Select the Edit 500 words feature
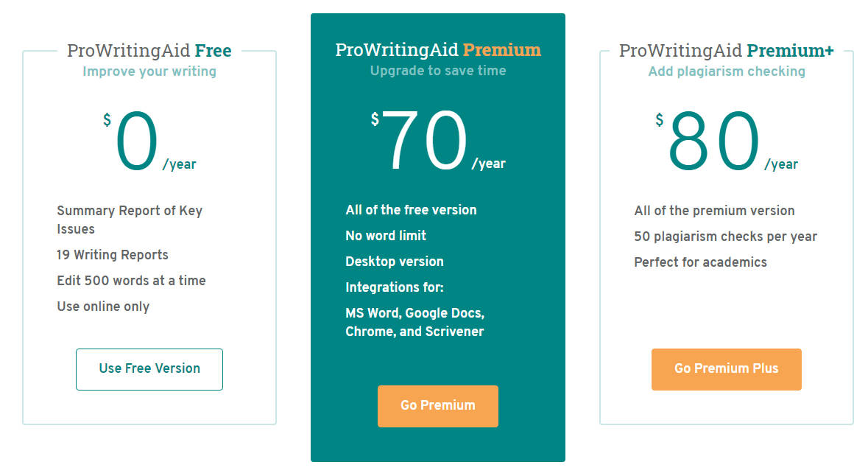This screenshot has width=868, height=476. (131, 280)
